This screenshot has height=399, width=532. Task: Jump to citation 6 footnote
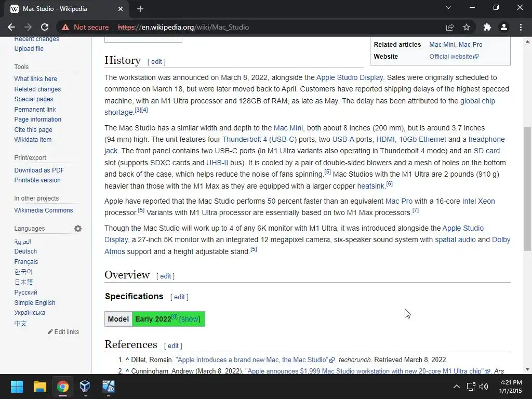click(390, 183)
